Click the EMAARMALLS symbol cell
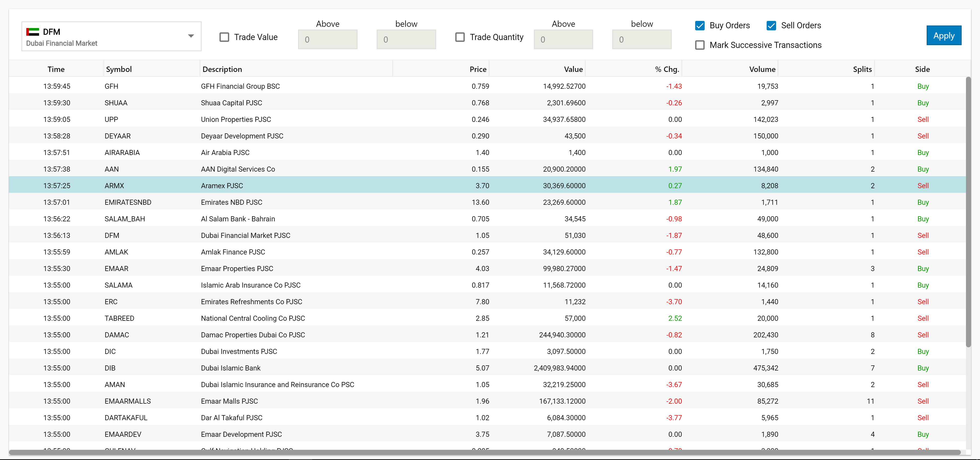The height and width of the screenshot is (460, 980). (127, 401)
